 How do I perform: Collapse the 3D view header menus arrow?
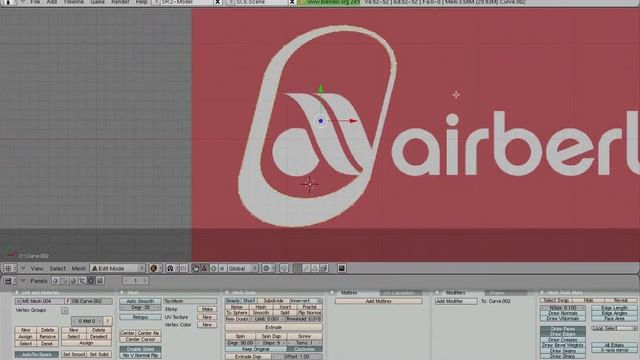click(23, 268)
